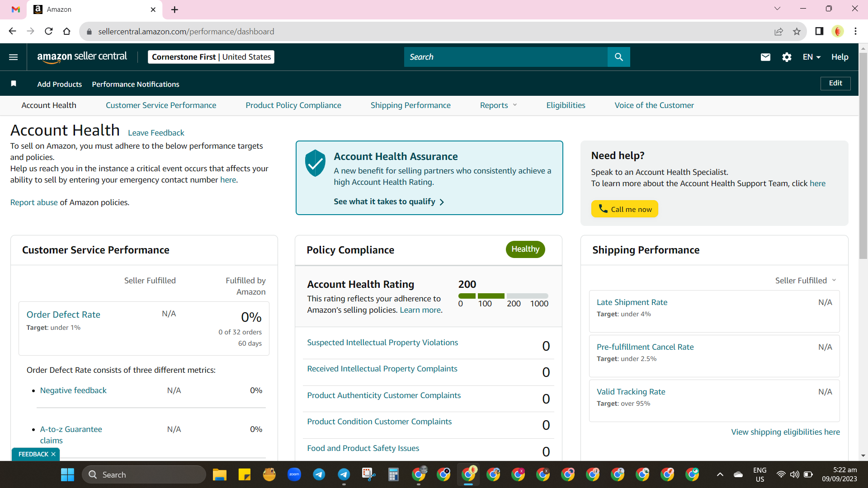Viewport: 868px width, 488px height.
Task: Click See what it takes to qualify
Action: click(x=389, y=202)
